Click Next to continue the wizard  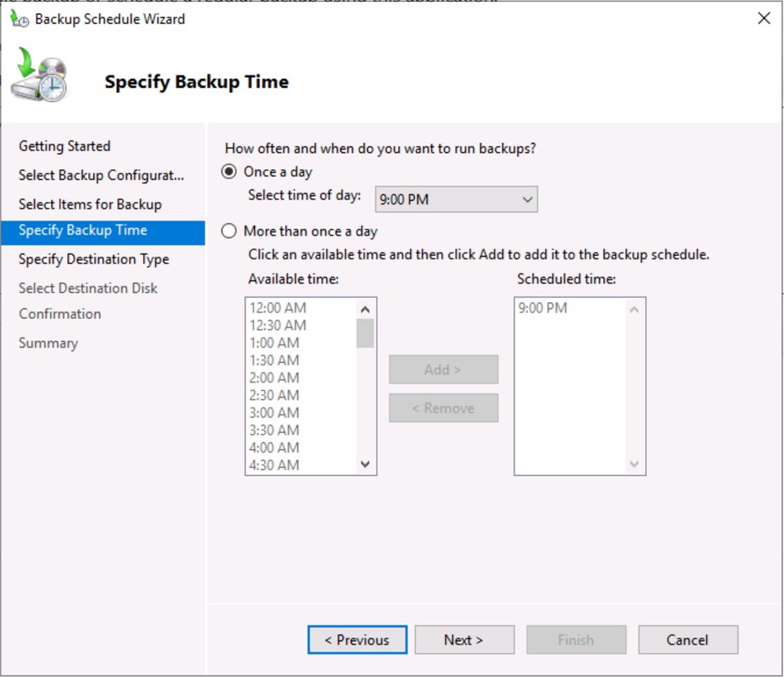[x=464, y=640]
